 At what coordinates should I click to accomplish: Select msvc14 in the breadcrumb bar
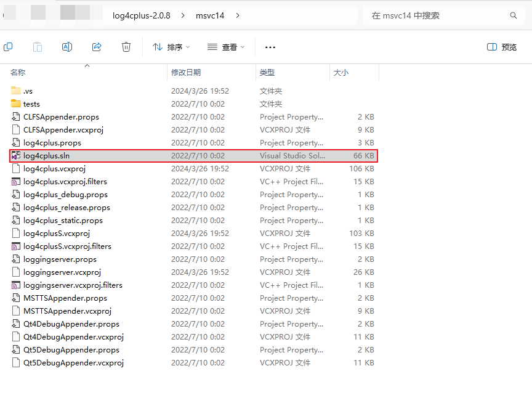coord(209,15)
